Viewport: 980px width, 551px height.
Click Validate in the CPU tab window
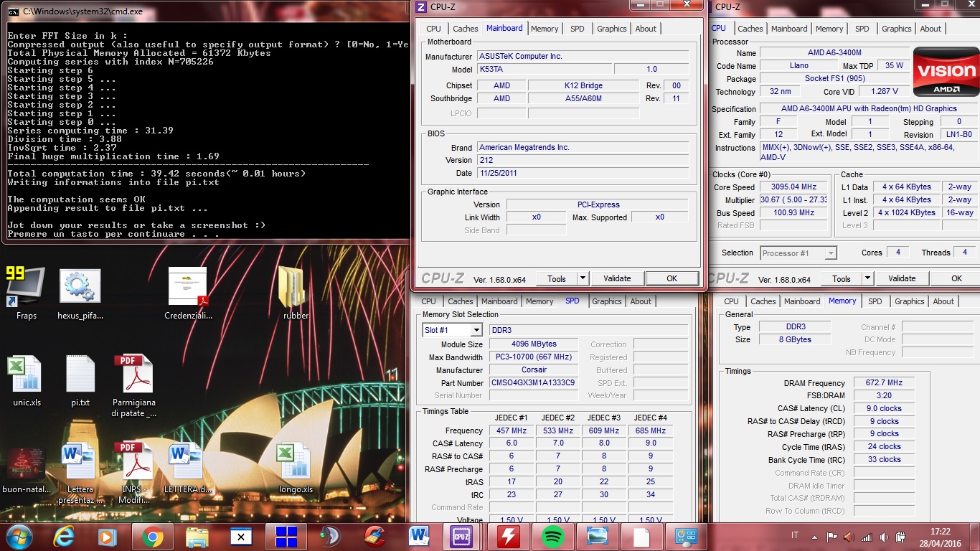pos(902,278)
